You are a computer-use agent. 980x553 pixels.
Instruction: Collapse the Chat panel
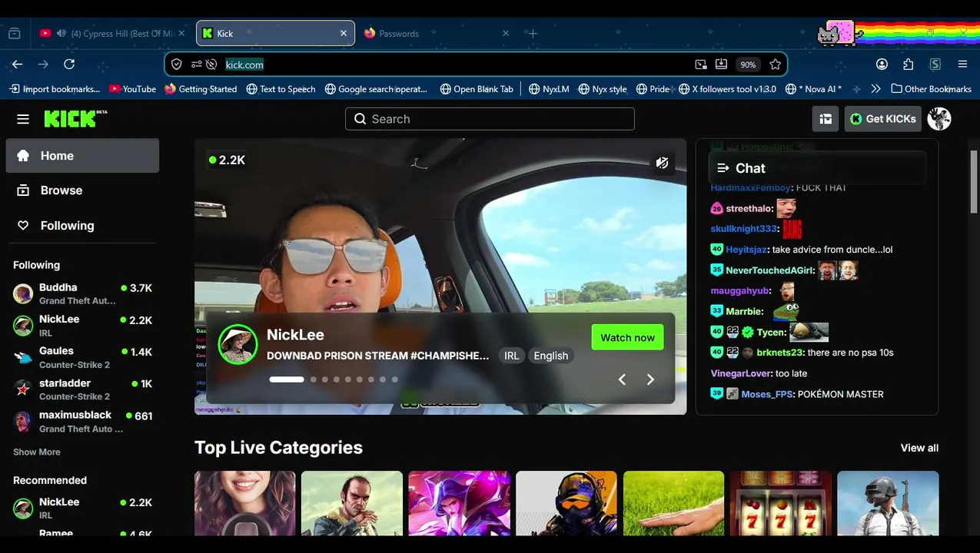click(x=723, y=168)
